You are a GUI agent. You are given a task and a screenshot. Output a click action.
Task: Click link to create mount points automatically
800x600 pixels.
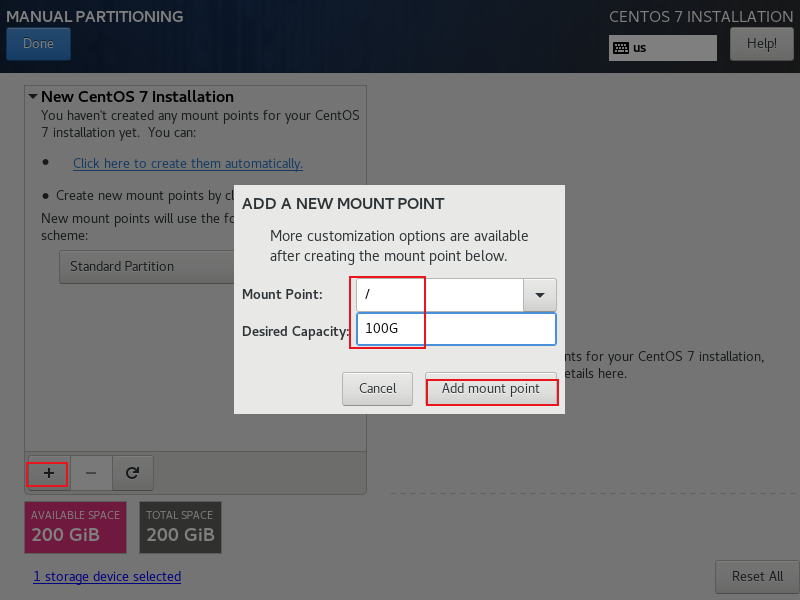pos(188,163)
